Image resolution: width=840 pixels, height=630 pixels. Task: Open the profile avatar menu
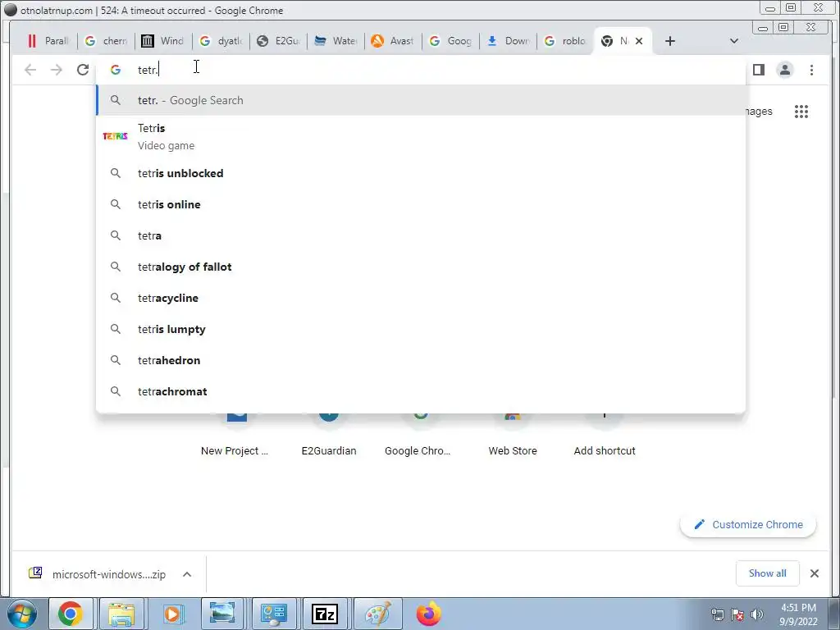coord(785,70)
